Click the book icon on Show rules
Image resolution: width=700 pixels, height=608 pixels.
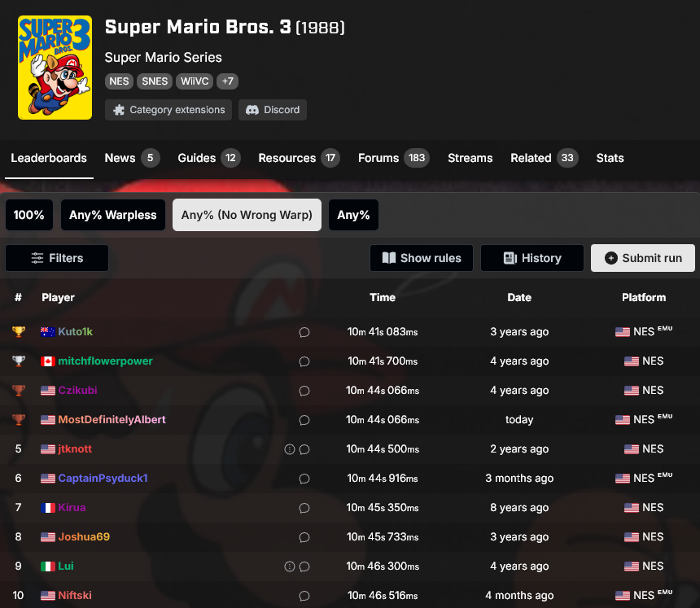point(390,258)
